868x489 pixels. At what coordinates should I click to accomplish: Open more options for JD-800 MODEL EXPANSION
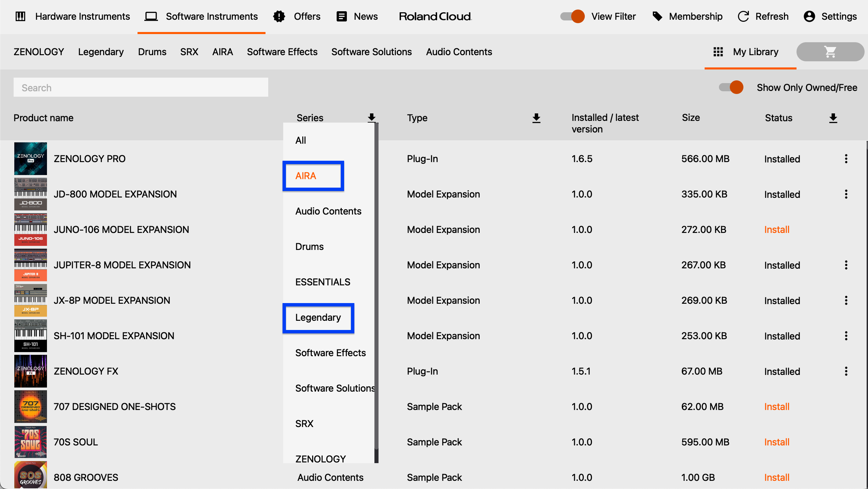click(846, 194)
